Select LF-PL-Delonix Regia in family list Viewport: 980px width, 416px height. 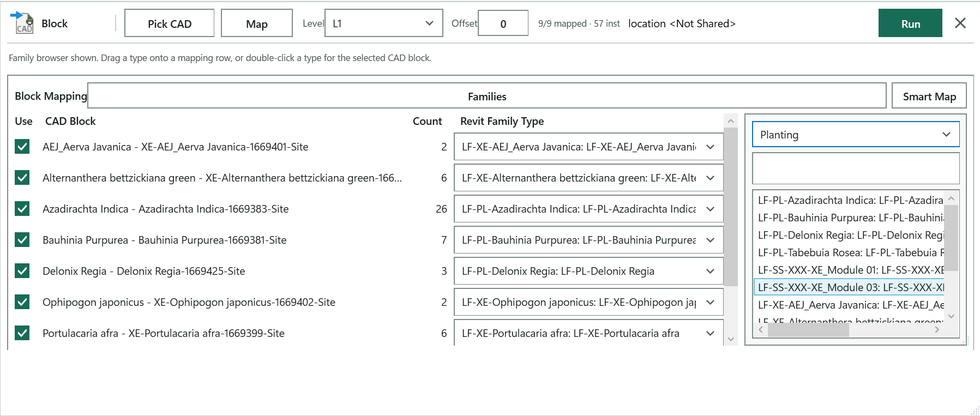tap(850, 235)
